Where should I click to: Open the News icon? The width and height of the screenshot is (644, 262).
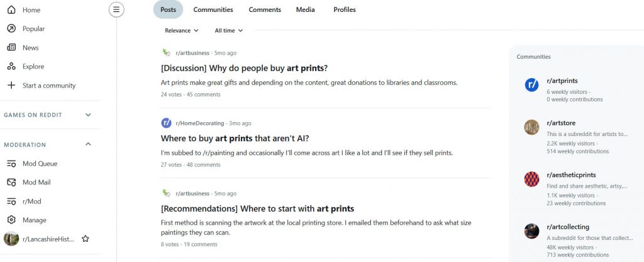click(11, 48)
